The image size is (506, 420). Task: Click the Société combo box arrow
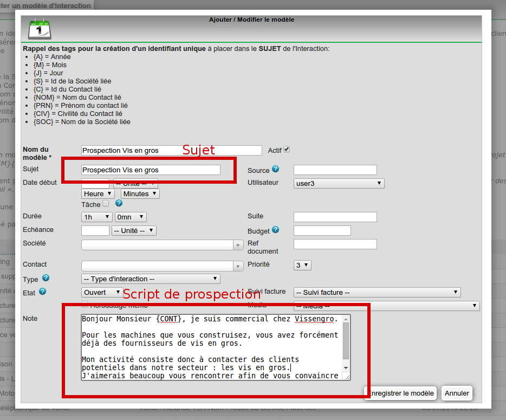point(238,244)
